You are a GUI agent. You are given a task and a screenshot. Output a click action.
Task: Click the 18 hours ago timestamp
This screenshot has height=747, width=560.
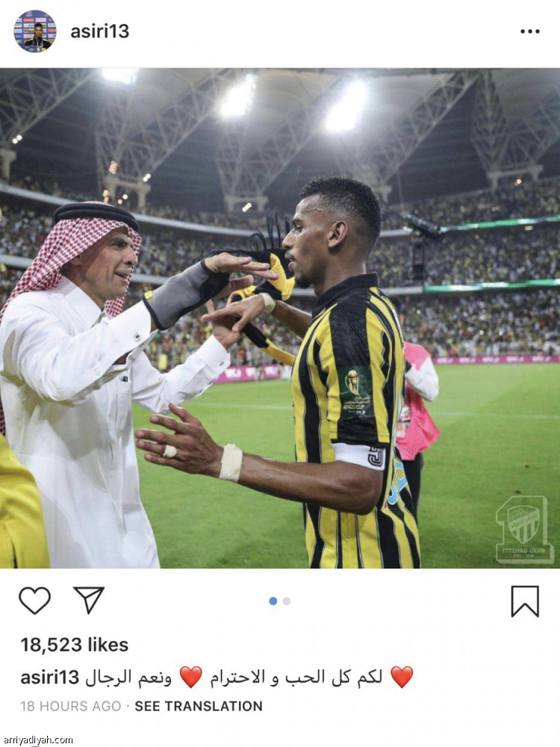coord(70,706)
